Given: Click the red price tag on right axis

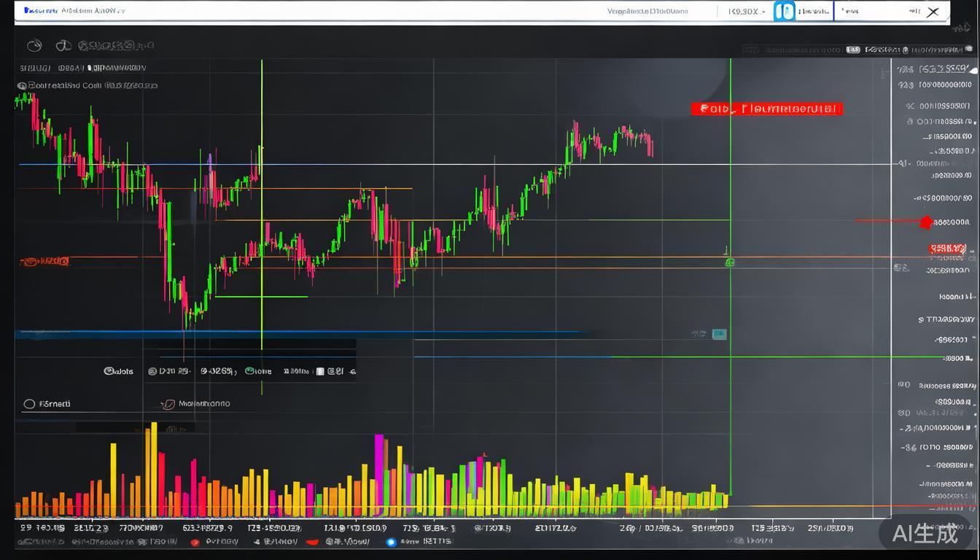Looking at the screenshot, I should coord(948,249).
